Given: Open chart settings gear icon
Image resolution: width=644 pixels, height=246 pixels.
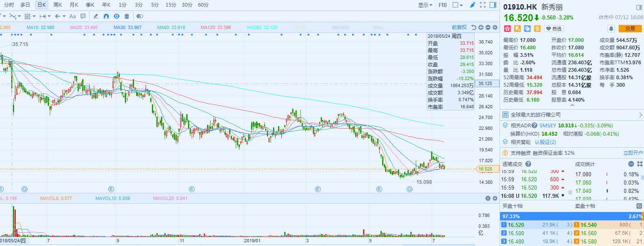Looking at the screenshot, I should (x=495, y=27).
